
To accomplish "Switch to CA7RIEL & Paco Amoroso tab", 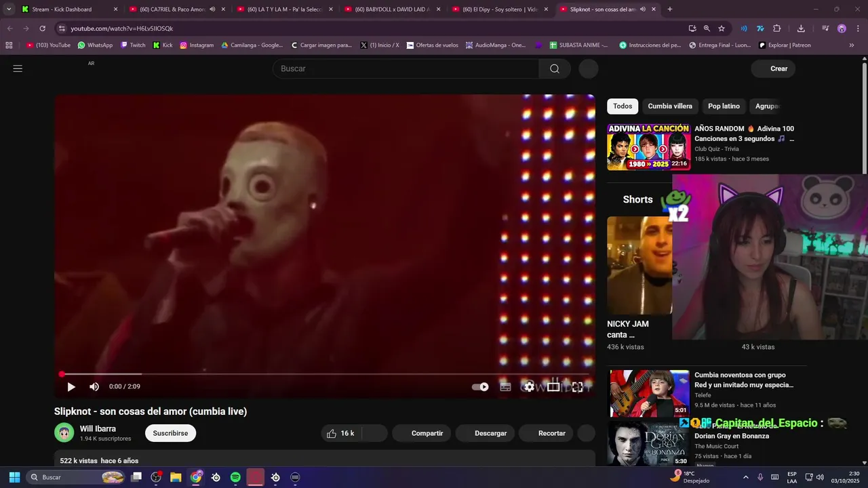I will [x=172, y=9].
